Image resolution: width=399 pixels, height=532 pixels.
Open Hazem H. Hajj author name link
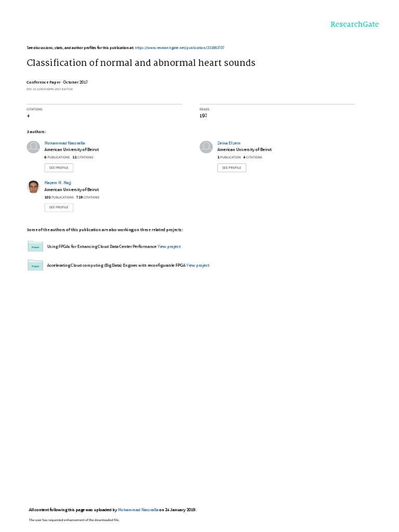tap(58, 182)
